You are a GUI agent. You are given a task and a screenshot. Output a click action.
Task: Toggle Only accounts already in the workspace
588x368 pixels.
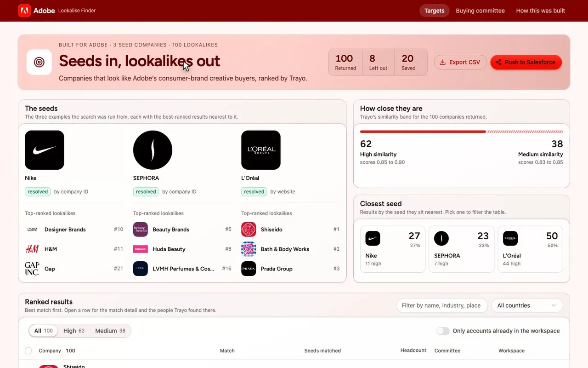pos(443,331)
